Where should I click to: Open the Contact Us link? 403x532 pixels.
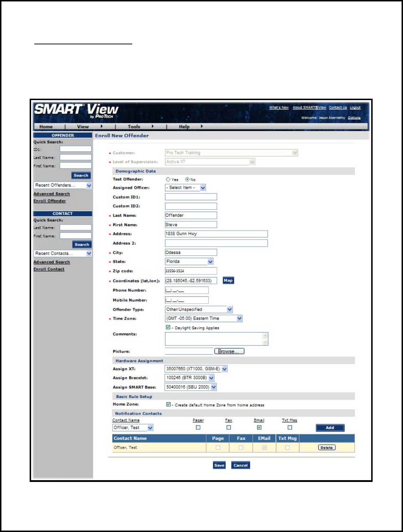[338, 108]
